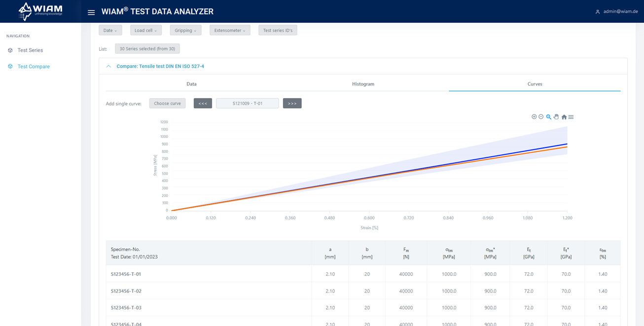Activate the selection zoom magnifier tool

pos(548,117)
